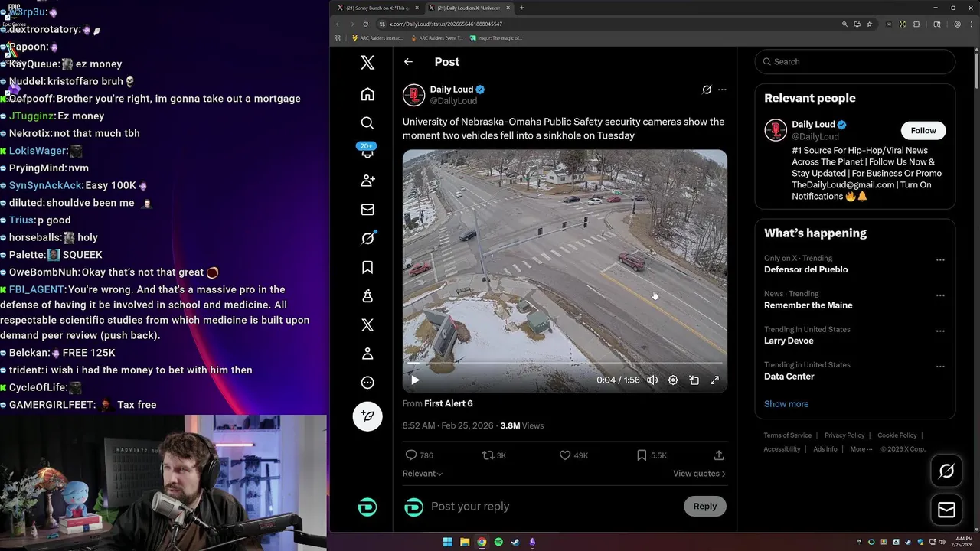This screenshot has width=980, height=551.
Task: Open Premium X icon in sidebar
Action: pyautogui.click(x=367, y=325)
